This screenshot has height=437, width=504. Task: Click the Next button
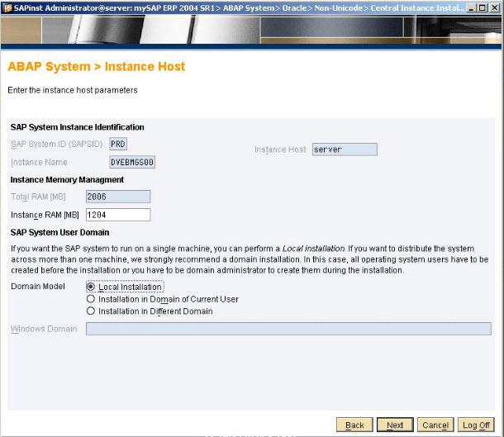pyautogui.click(x=395, y=425)
